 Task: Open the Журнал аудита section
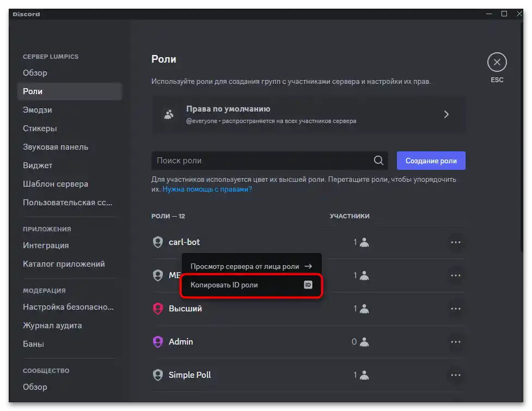pos(51,325)
